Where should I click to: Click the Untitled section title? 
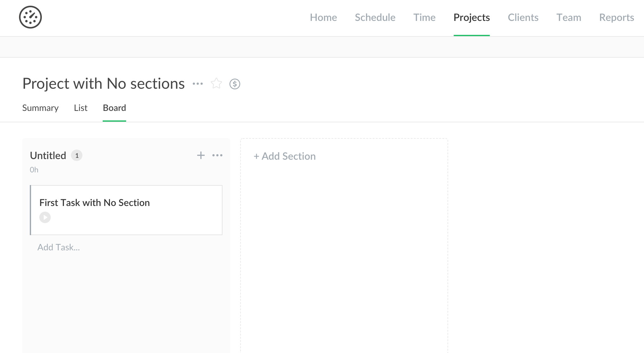pos(48,156)
